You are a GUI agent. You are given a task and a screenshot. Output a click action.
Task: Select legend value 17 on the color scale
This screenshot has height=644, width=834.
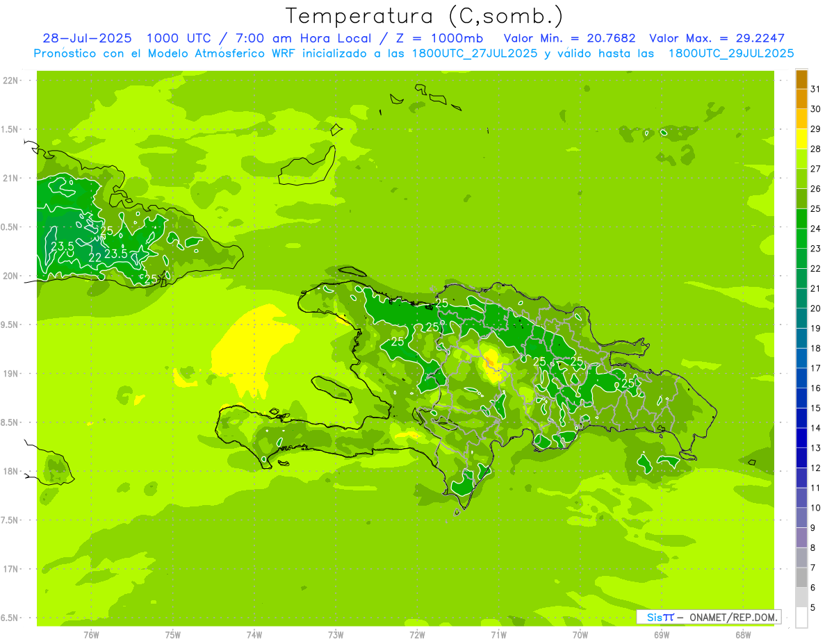815,368
